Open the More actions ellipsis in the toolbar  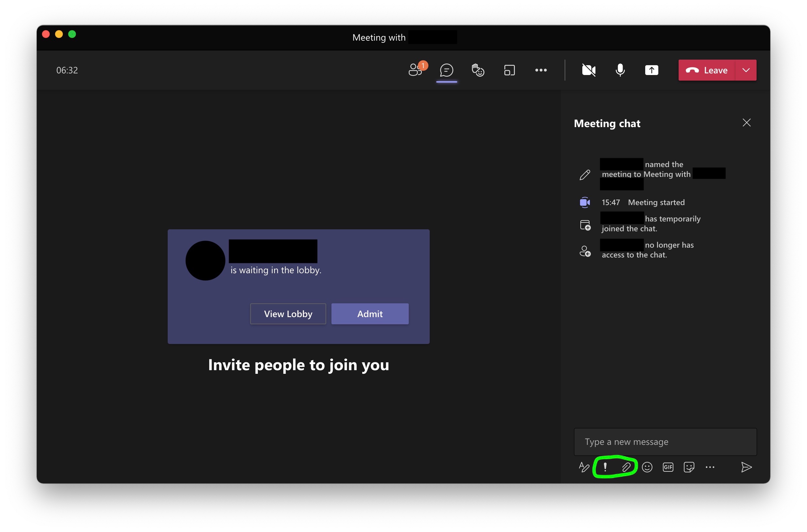point(541,70)
